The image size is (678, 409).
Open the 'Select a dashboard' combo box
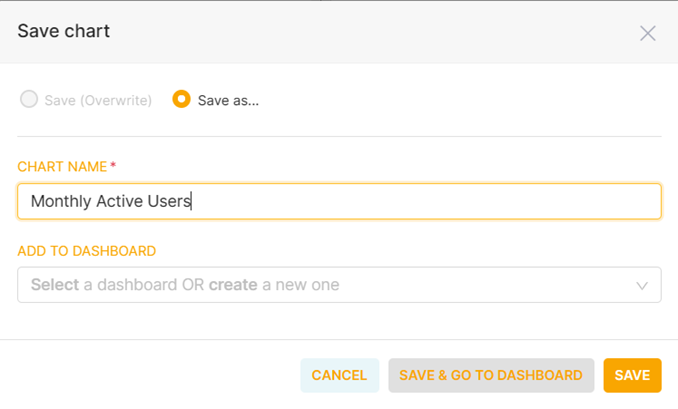[x=339, y=285]
